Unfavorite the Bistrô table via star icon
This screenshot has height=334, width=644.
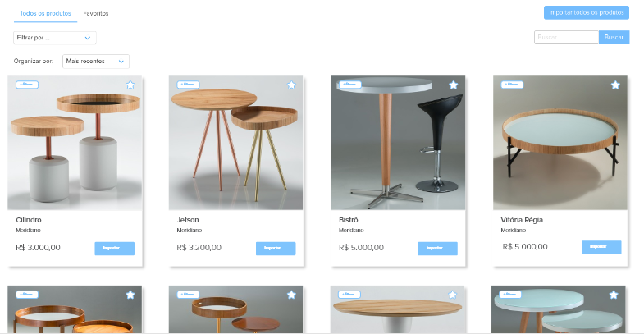(454, 85)
